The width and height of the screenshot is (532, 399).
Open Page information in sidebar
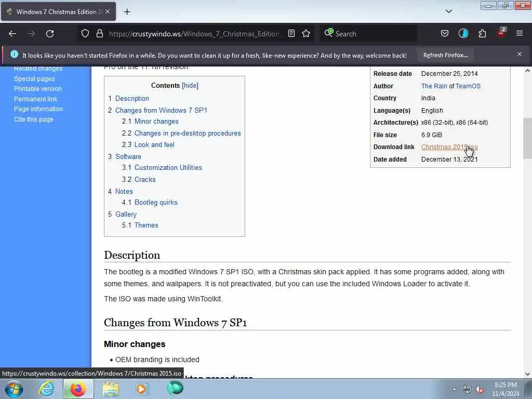(38, 109)
